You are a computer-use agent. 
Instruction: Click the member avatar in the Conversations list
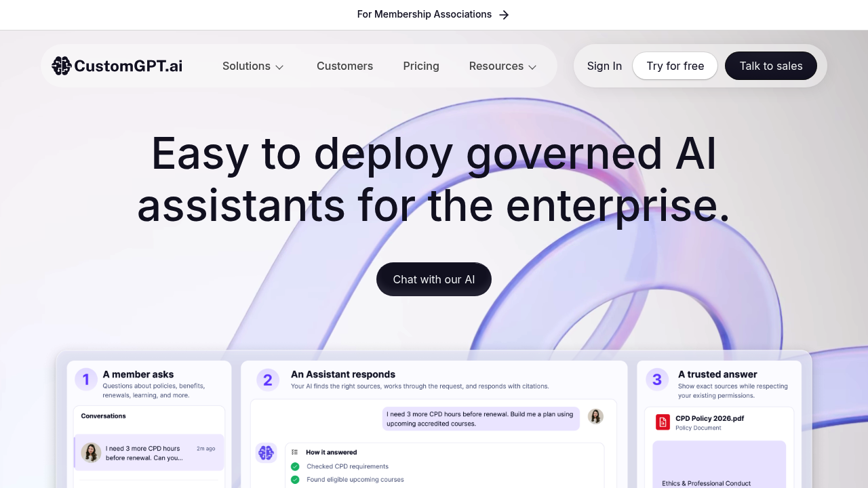point(91,453)
